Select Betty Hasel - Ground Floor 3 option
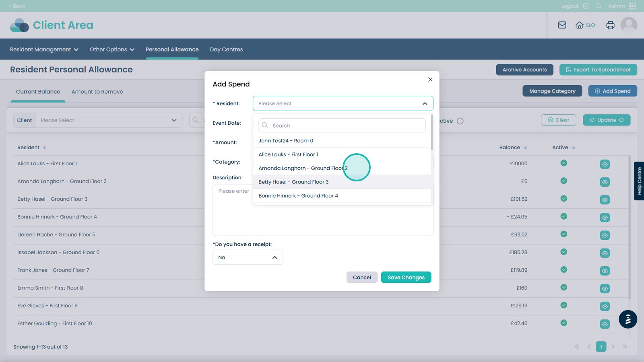This screenshot has height=362, width=644. click(x=293, y=182)
